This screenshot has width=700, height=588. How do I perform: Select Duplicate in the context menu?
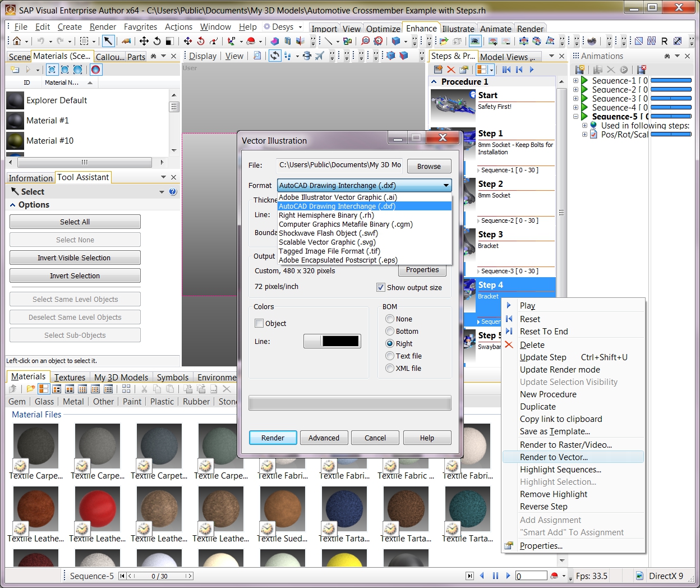click(537, 406)
